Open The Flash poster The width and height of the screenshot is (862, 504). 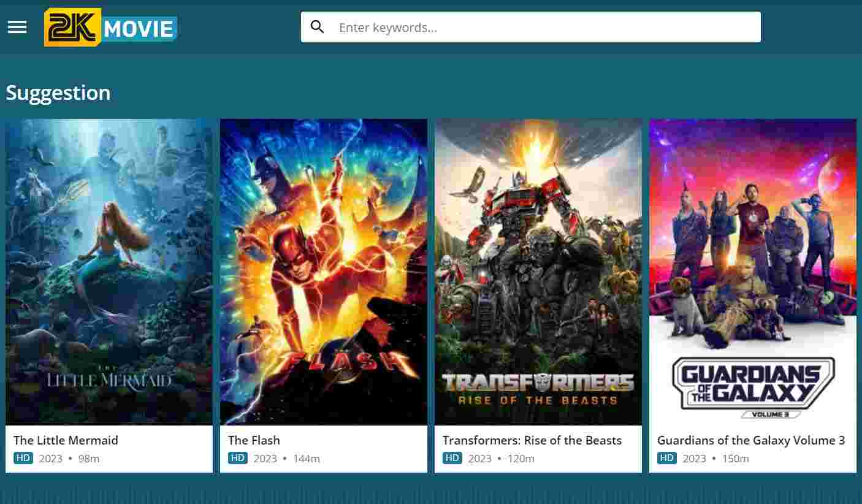coord(324,272)
